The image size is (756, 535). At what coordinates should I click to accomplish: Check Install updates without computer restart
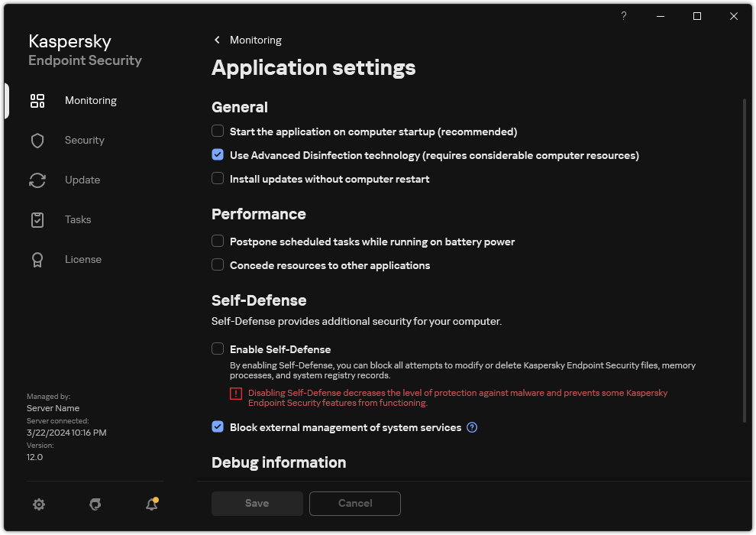(x=218, y=179)
